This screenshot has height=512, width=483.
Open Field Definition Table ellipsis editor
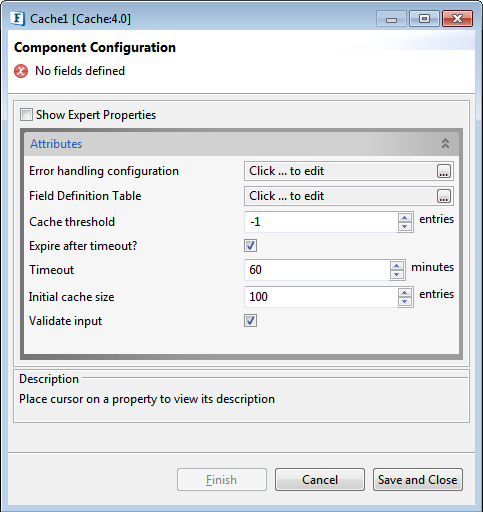(444, 196)
